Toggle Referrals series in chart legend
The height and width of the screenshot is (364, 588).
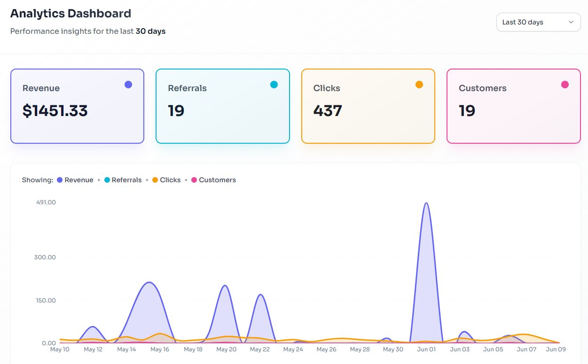click(x=123, y=180)
